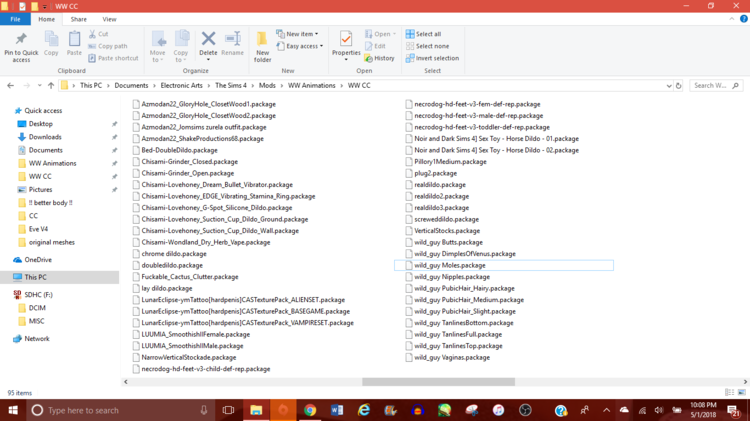Screen dimensions: 750x421
Task: Open the New item dropdown
Action: tap(298, 34)
